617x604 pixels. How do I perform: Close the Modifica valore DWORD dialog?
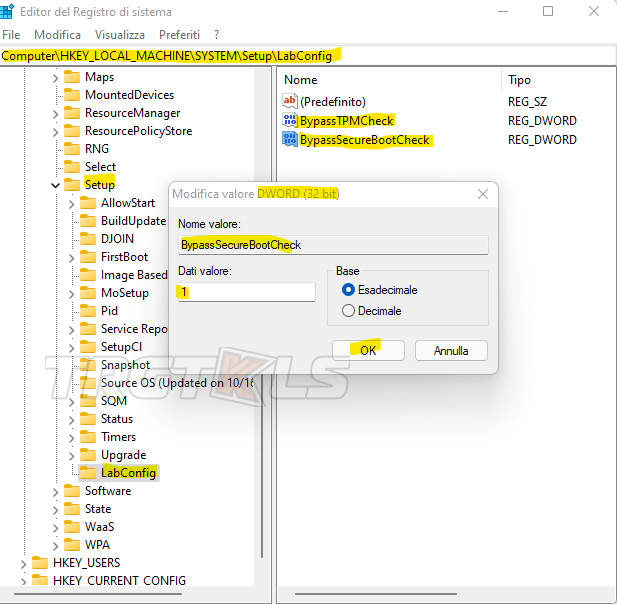(x=483, y=193)
